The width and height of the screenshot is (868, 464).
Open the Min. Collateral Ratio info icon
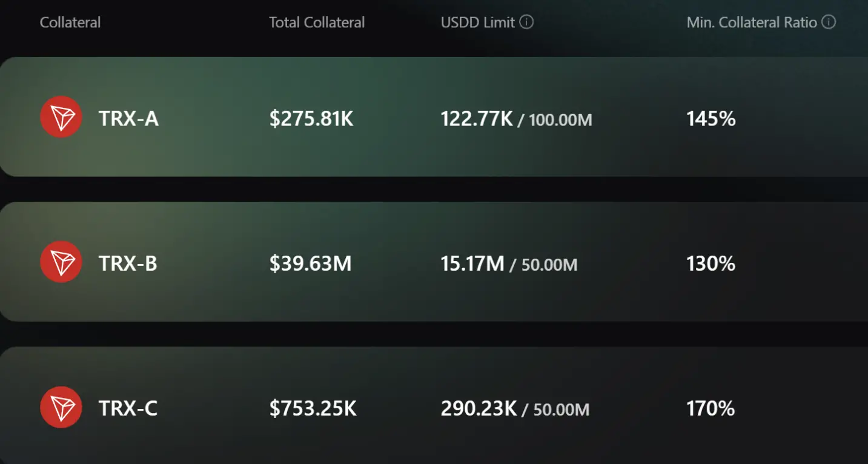click(829, 22)
